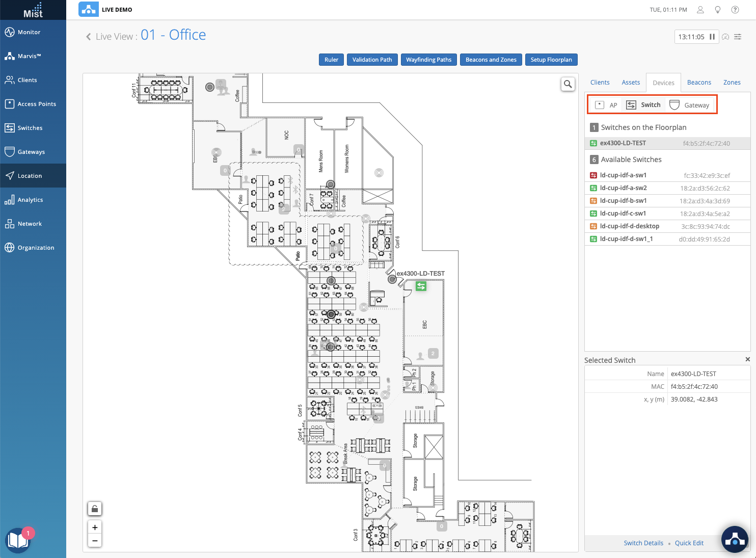Open the Switch Details link
Screen dimensions: 756x558
[x=643, y=543]
